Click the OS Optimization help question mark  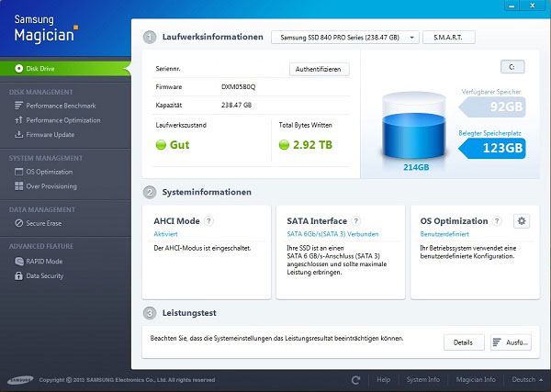(497, 221)
